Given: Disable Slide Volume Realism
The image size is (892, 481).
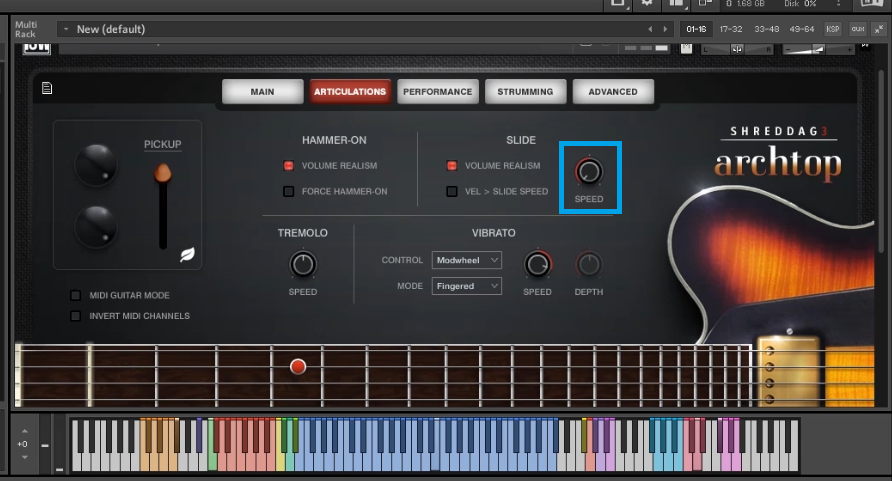Looking at the screenshot, I should click(x=452, y=165).
